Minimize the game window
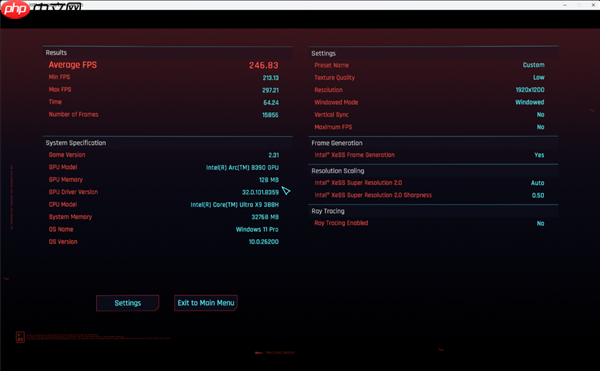This screenshot has height=371, width=600. [565, 5]
